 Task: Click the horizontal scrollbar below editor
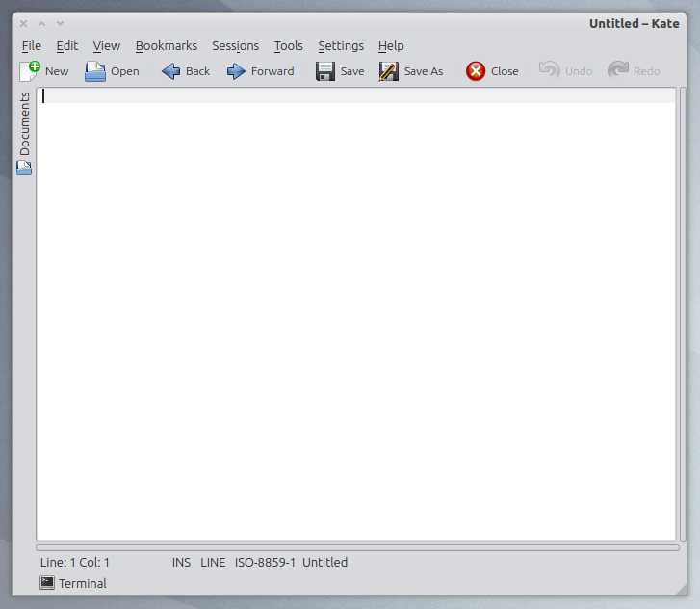click(357, 547)
